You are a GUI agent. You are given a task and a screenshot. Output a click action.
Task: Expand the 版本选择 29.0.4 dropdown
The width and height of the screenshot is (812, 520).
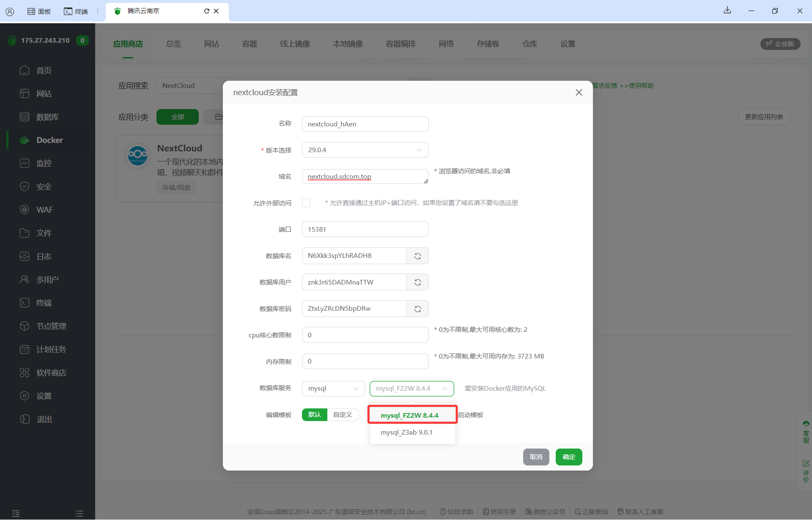365,150
